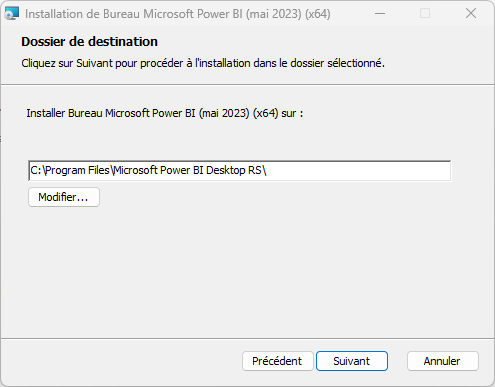Minimize the installer window
This screenshot has height=387, width=495.
point(380,14)
